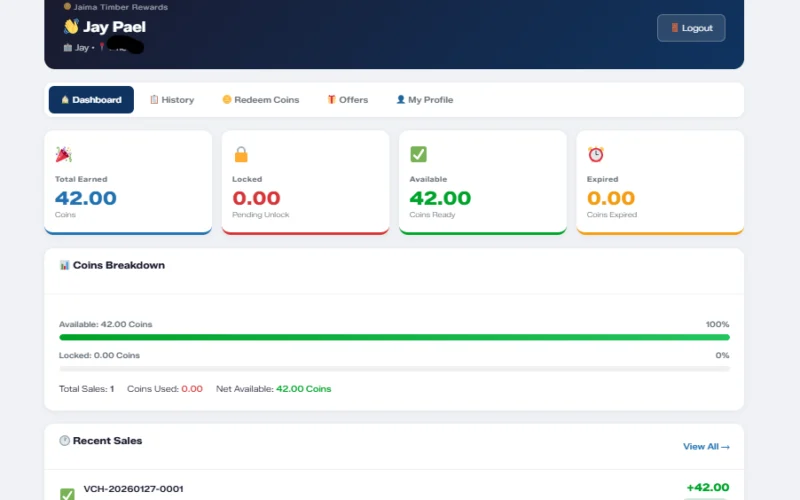The width and height of the screenshot is (800, 500).
Task: Click the clock icon beside Recent Sales
Action: point(64,441)
